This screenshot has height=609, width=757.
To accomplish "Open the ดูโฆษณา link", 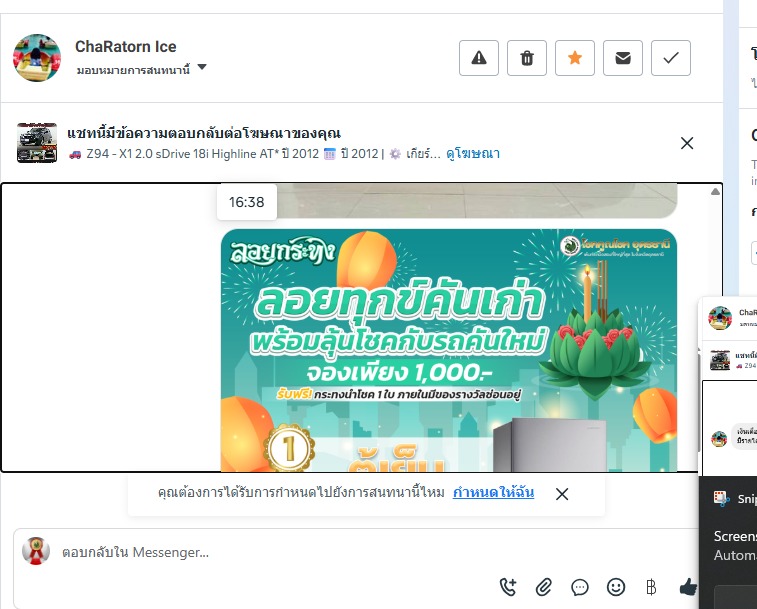I will [473, 154].
